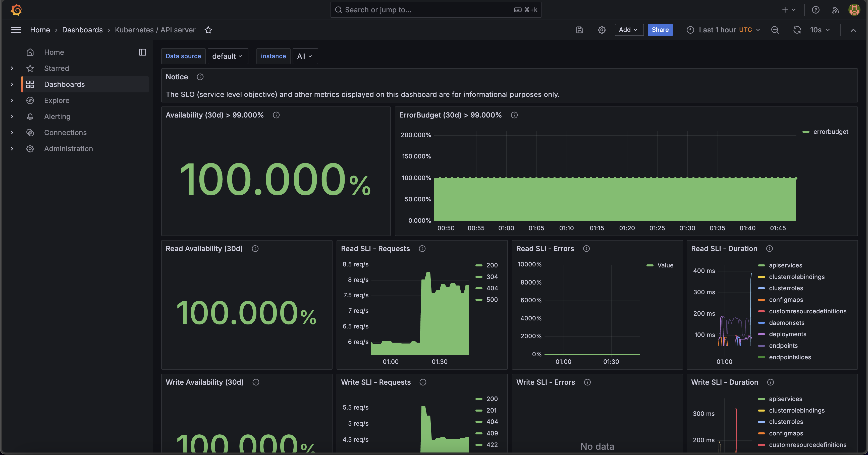This screenshot has height=455, width=868.
Task: Expand the instance filter dropdown
Action: pos(304,56)
